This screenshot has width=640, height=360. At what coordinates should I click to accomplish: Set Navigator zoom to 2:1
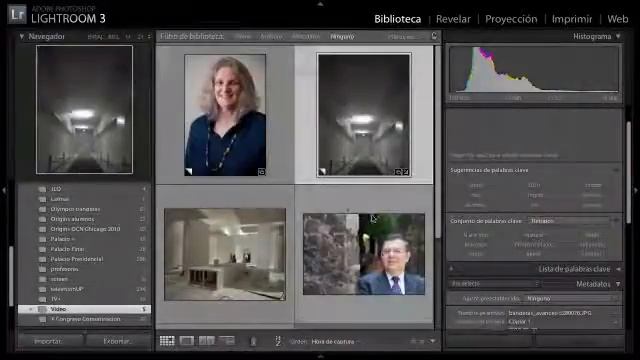pos(140,37)
